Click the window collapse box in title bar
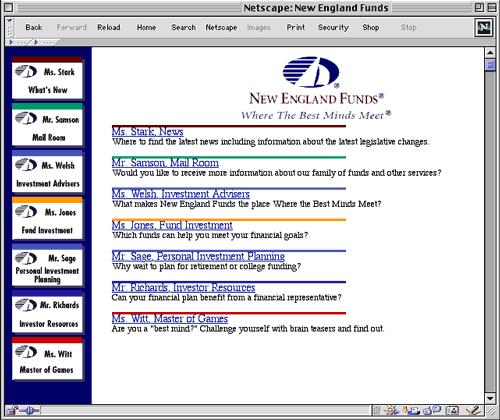Screen dimensions: 500x420 (x=492, y=7)
